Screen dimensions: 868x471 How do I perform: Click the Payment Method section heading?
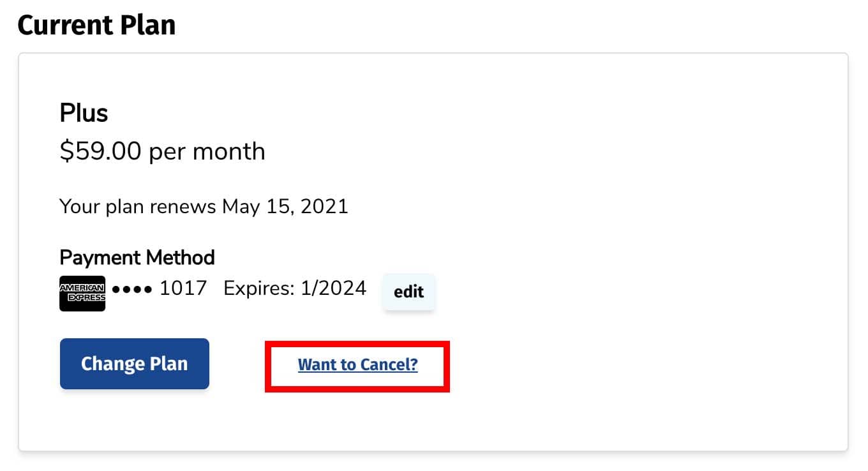(x=137, y=257)
